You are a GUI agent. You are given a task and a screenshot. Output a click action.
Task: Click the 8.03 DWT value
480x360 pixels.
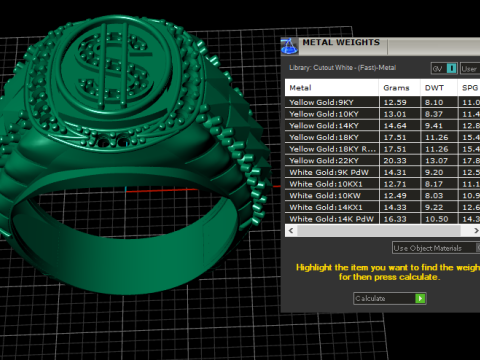point(434,196)
